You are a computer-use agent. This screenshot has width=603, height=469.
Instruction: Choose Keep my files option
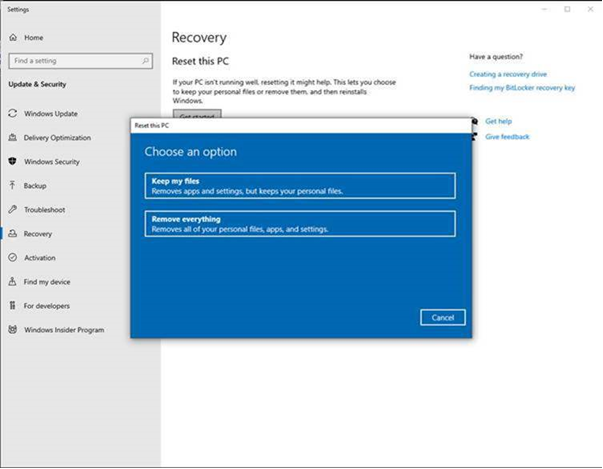coord(300,186)
